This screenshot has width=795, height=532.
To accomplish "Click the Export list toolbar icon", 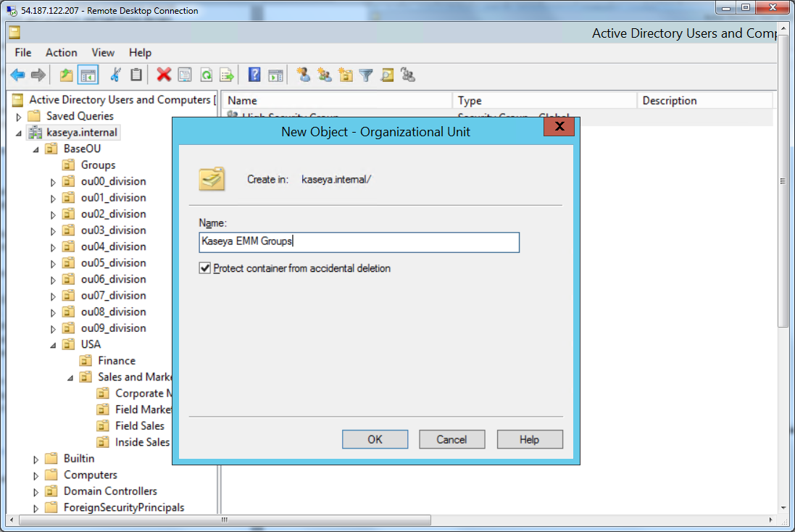I will 227,75.
